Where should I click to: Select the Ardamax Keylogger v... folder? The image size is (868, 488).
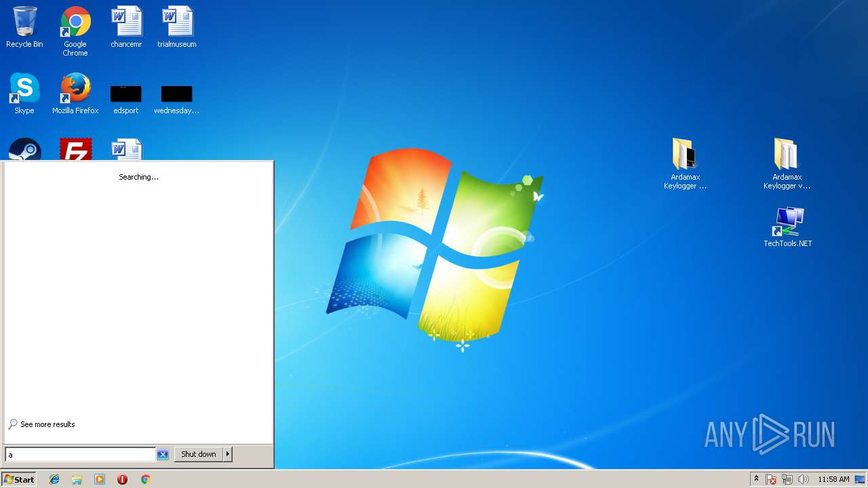tap(787, 164)
